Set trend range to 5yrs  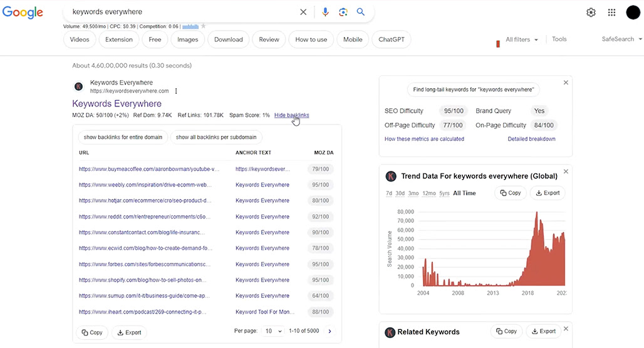pyautogui.click(x=444, y=193)
